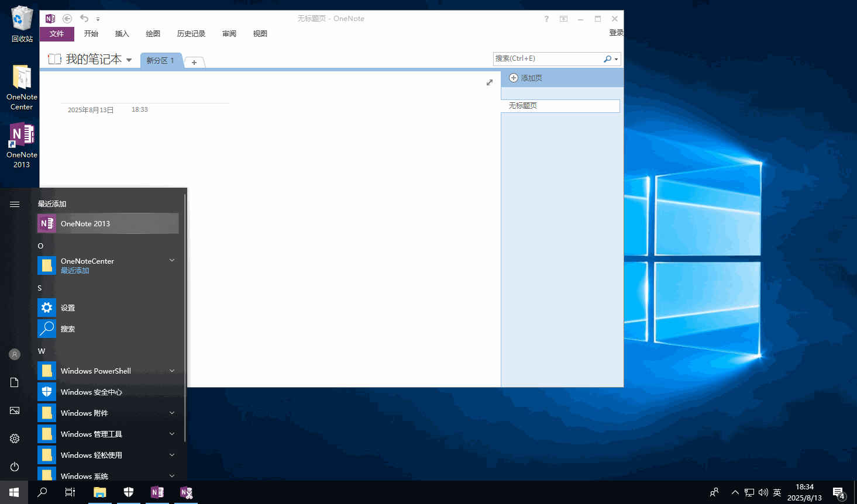Open Pictures icon in Start menu rail

[15, 410]
